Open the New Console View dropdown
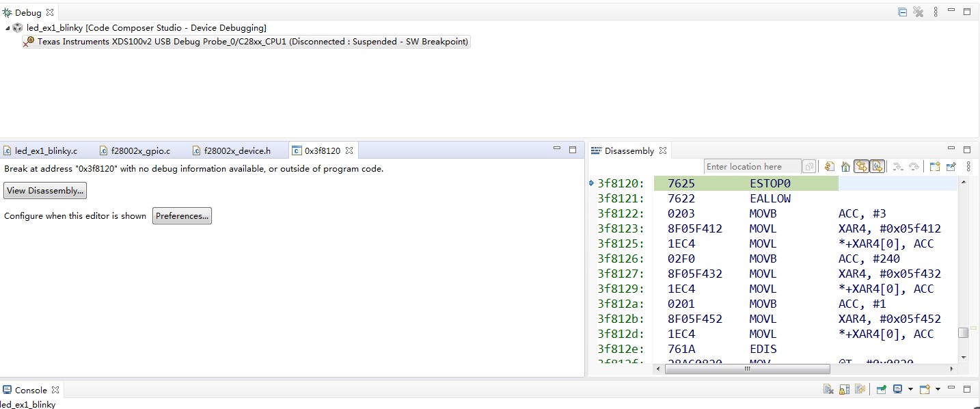 (938, 390)
